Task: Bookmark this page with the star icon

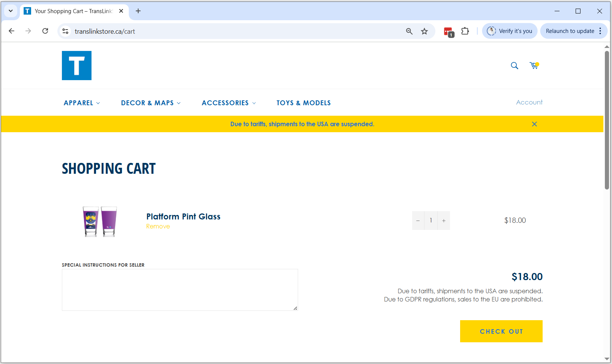Action: [x=424, y=31]
